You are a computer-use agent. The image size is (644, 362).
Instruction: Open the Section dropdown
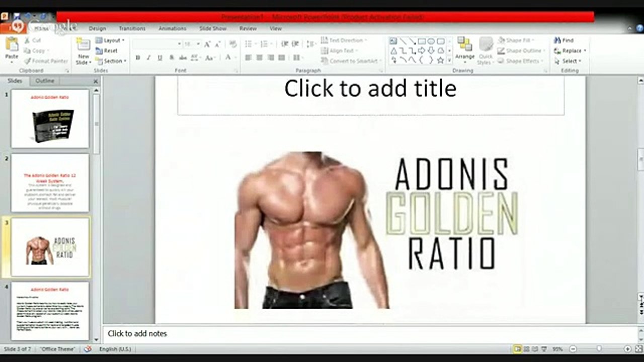111,61
